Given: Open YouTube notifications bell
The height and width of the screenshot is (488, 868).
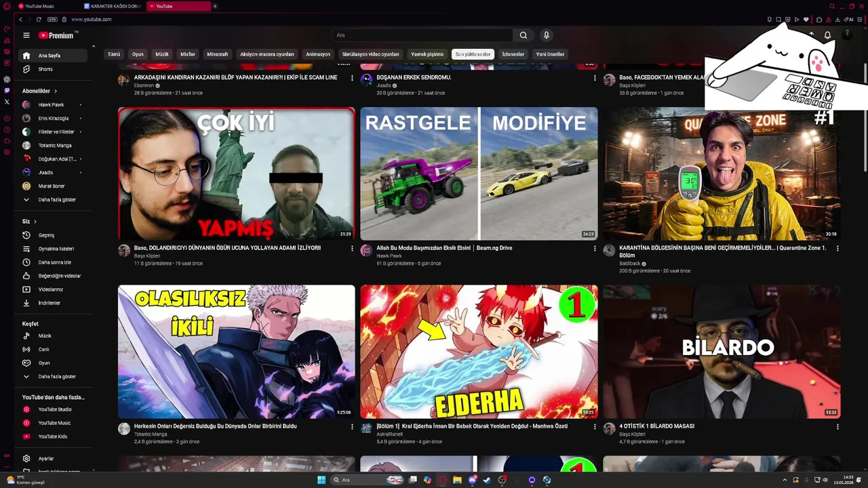Looking at the screenshot, I should point(827,35).
